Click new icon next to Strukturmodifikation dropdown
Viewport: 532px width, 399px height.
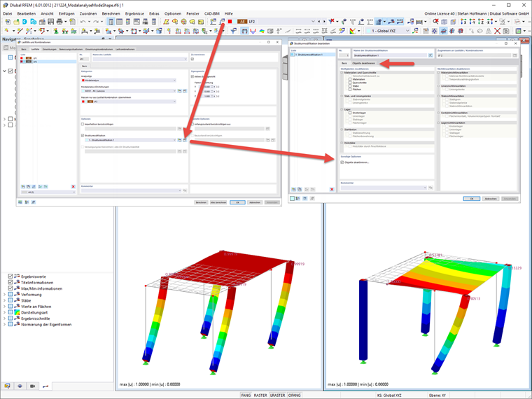[x=179, y=140]
